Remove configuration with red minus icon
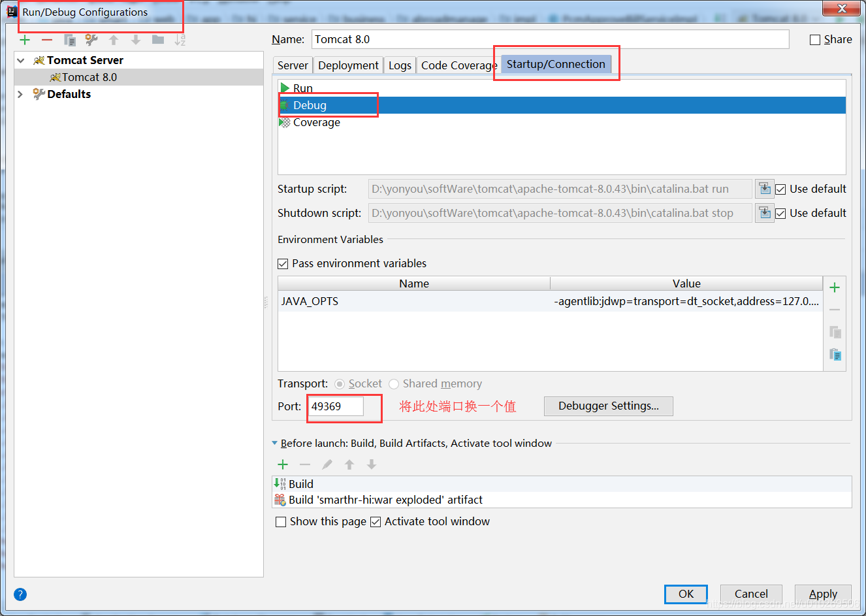 47,40
